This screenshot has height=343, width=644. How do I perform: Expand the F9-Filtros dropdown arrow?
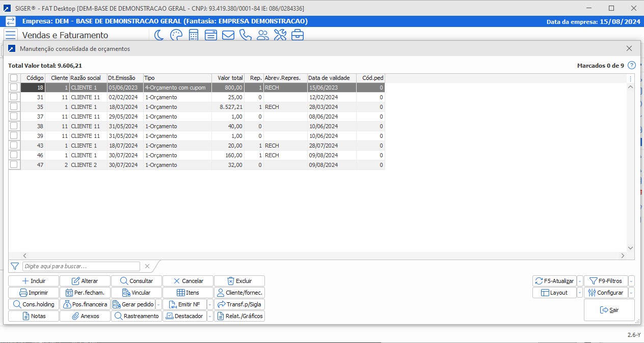632,281
